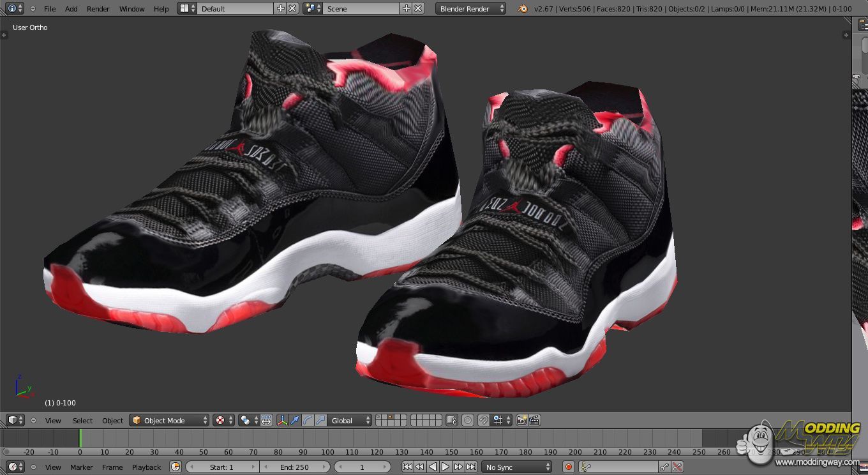
Task: Click the Blender logo icon in header
Action: coord(523,8)
